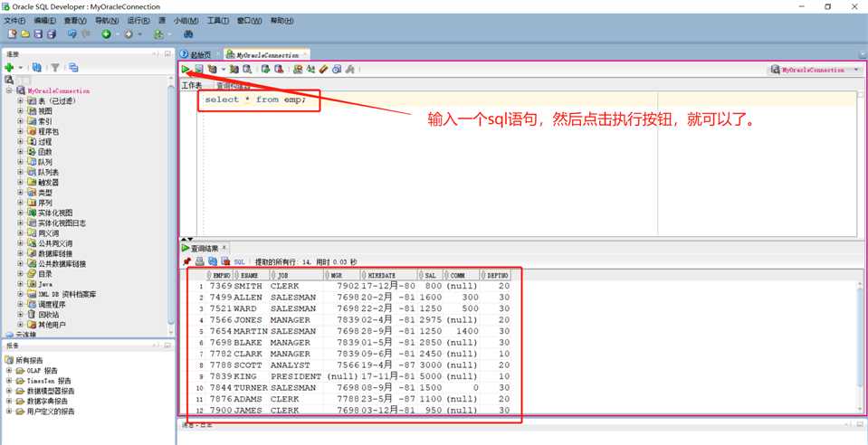Open the 帮助(H) menu
The width and height of the screenshot is (868, 445).
[x=281, y=21]
